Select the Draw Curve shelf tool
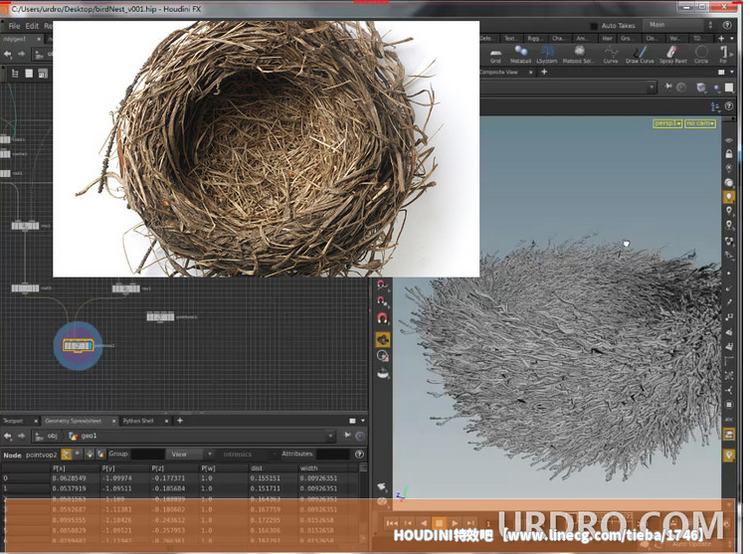 point(640,55)
